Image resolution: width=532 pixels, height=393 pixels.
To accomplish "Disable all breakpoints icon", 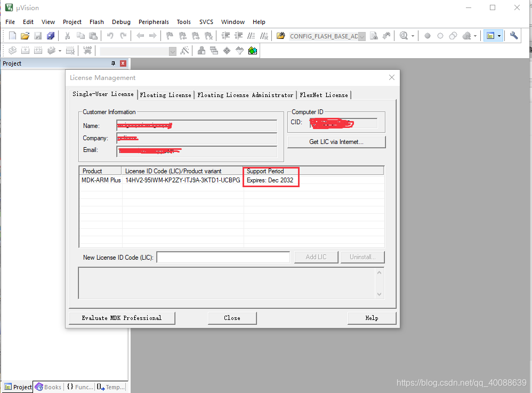I will 453,36.
